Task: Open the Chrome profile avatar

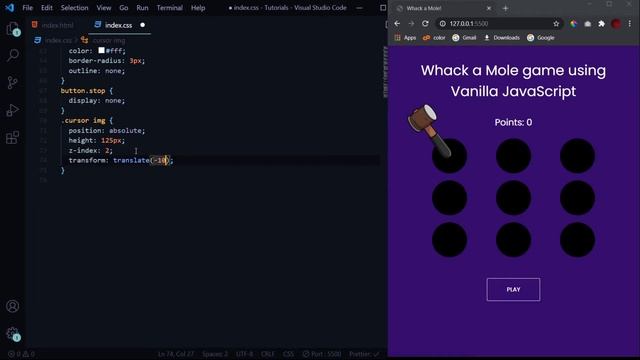Action: click(616, 24)
